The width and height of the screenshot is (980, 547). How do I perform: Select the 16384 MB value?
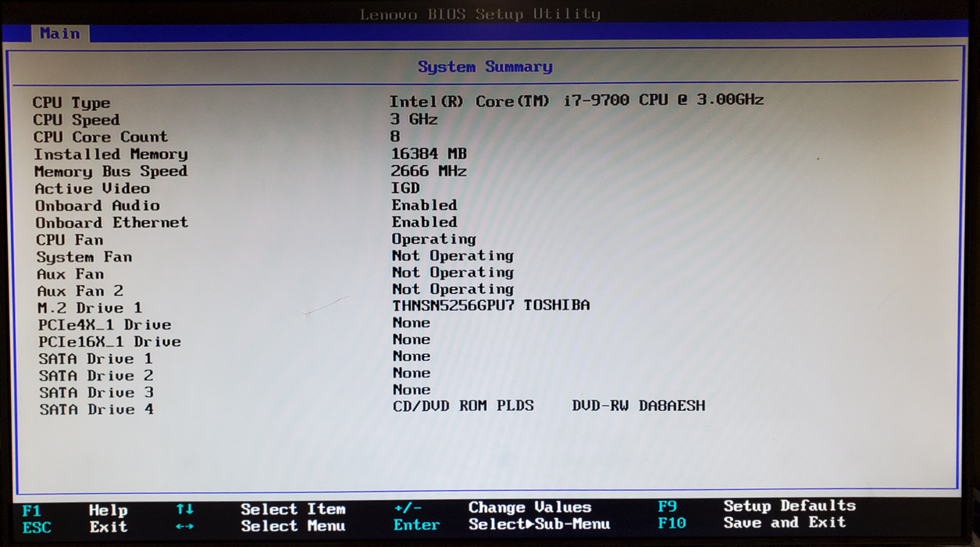(x=429, y=154)
